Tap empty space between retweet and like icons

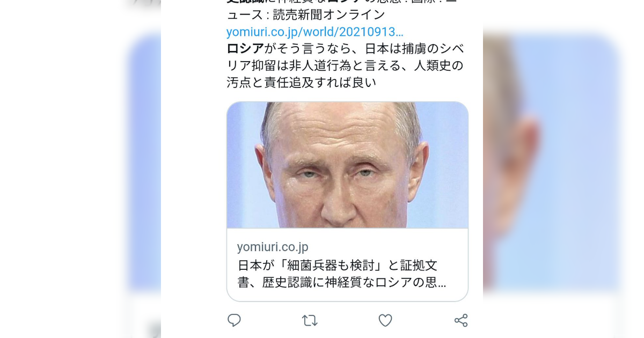[x=348, y=321]
